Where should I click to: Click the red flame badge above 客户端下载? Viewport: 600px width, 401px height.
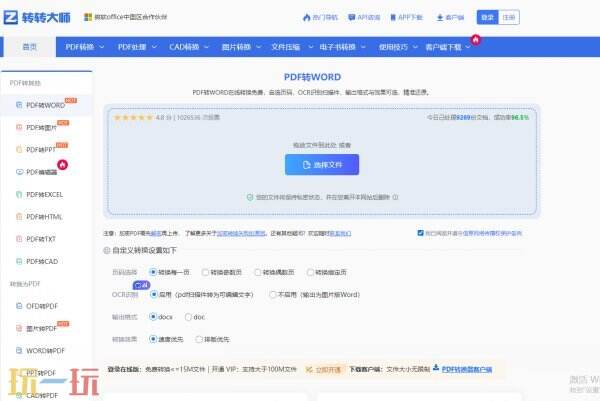click(x=476, y=39)
